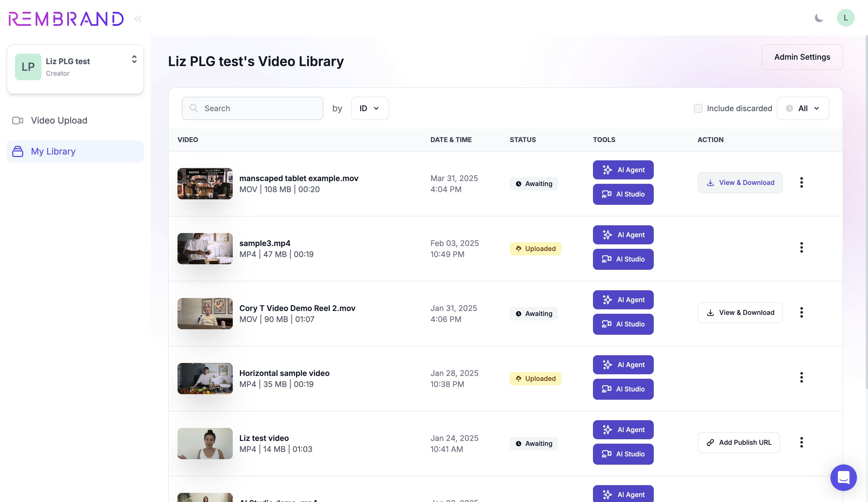Open manscaped tablet example.mov thumbnail
Image resolution: width=868 pixels, height=502 pixels.
205,184
